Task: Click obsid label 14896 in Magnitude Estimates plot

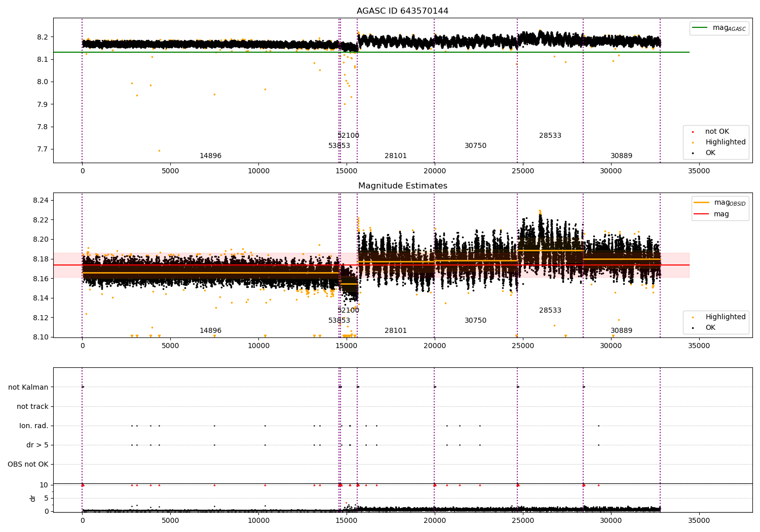Action: (210, 331)
